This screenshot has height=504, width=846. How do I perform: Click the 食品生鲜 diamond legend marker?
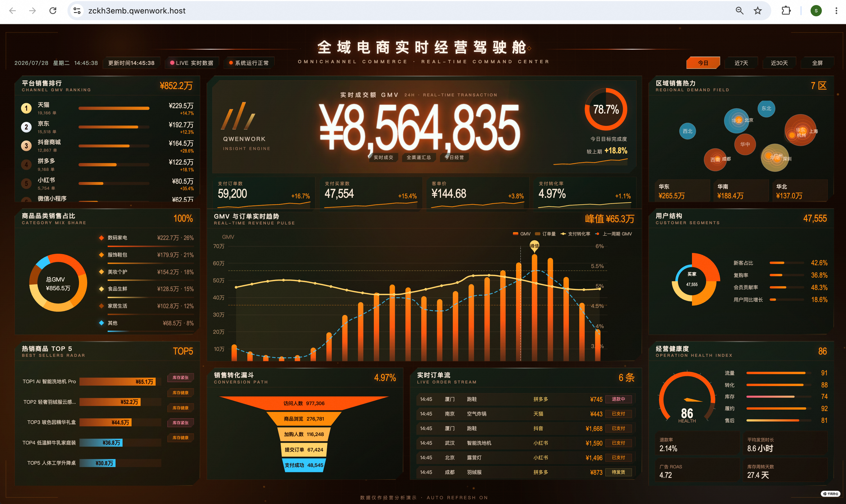101,289
